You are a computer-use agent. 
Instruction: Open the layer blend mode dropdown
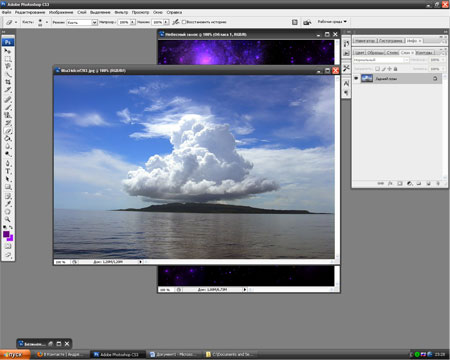tap(381, 60)
